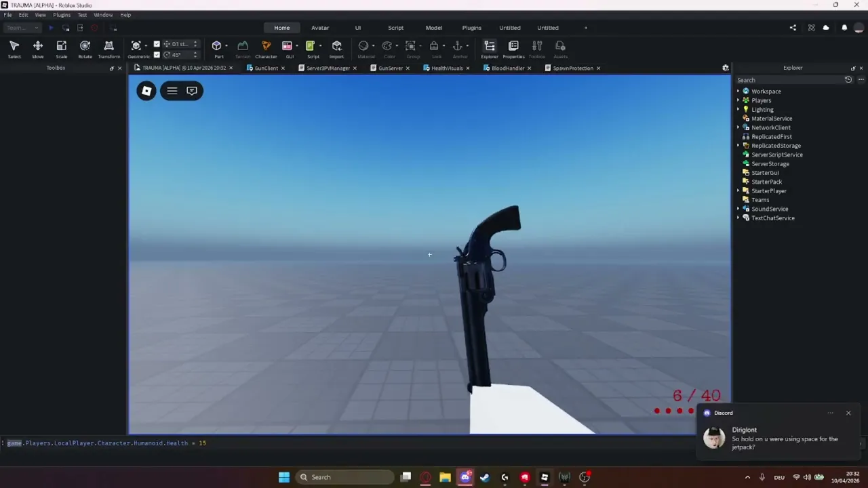
Task: Click the Group icon
Action: (410, 46)
